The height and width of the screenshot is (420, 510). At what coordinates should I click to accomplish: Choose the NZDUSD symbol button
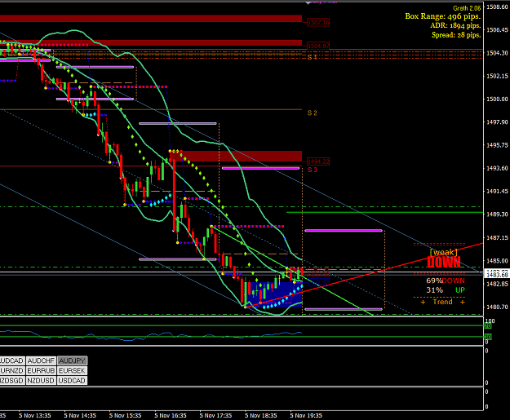coord(41,381)
